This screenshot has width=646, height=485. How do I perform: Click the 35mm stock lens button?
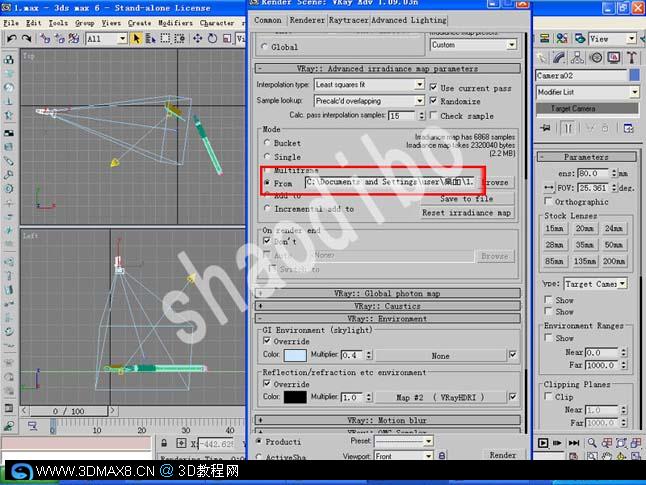[584, 245]
